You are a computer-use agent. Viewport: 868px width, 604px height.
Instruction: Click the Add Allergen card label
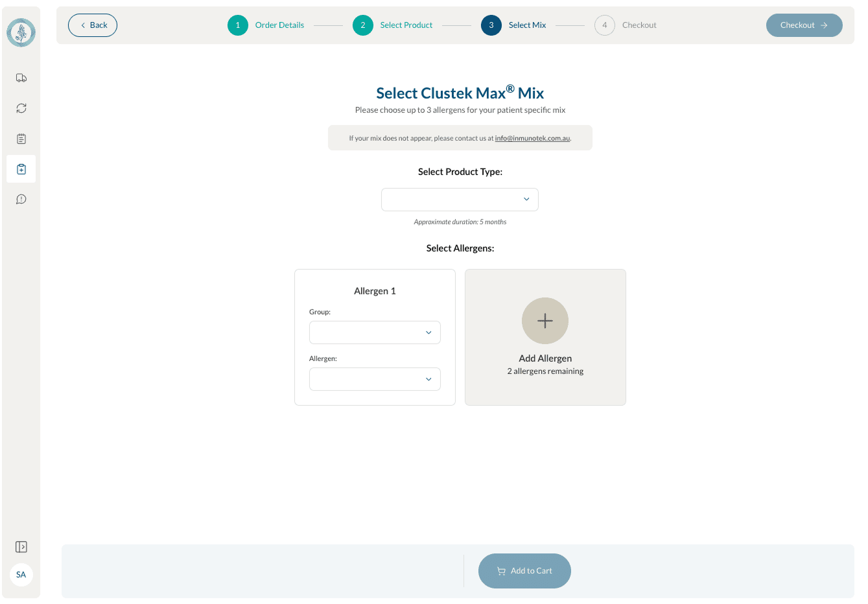[x=545, y=358]
